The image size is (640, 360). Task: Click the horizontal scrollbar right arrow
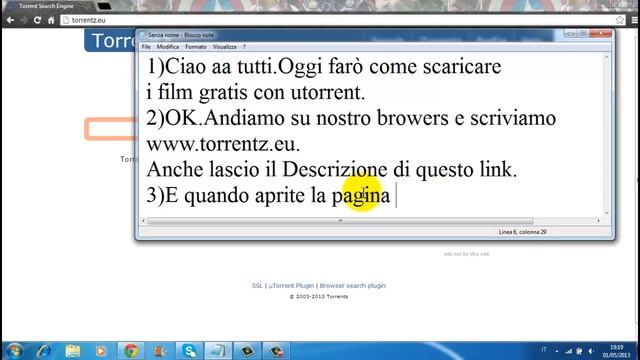click(598, 221)
